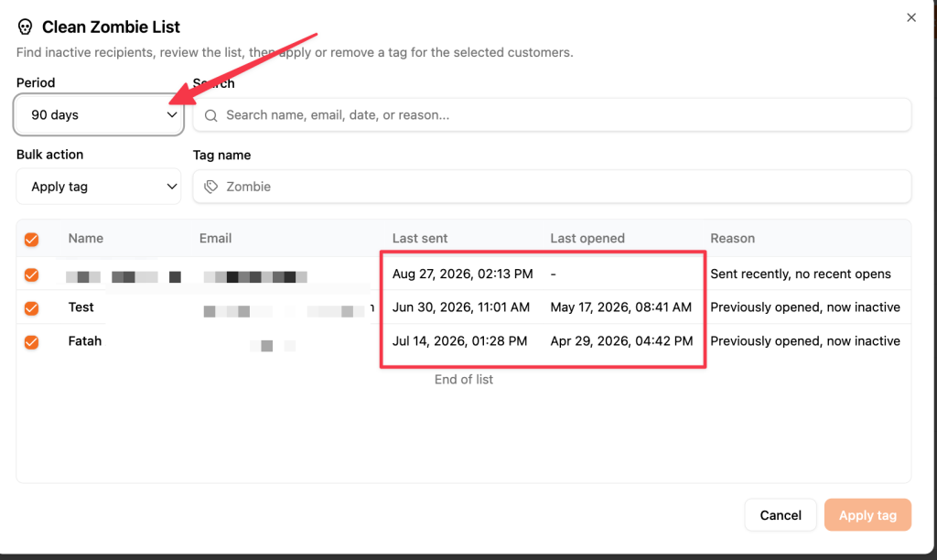Select the name cell 'Fatah'
This screenshot has width=937, height=560.
coord(85,341)
